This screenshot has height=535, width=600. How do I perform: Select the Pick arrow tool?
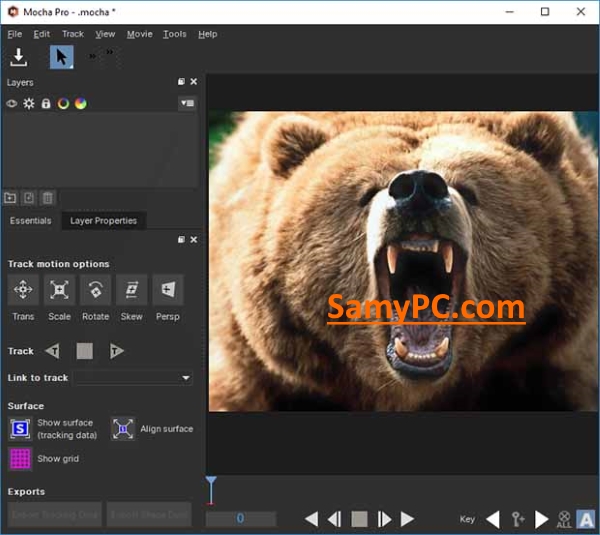pos(62,57)
